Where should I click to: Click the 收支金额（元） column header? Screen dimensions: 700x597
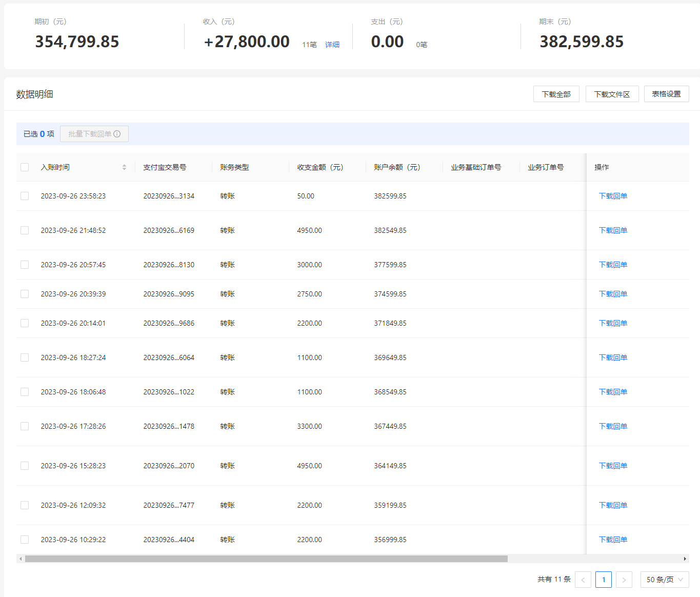click(321, 167)
